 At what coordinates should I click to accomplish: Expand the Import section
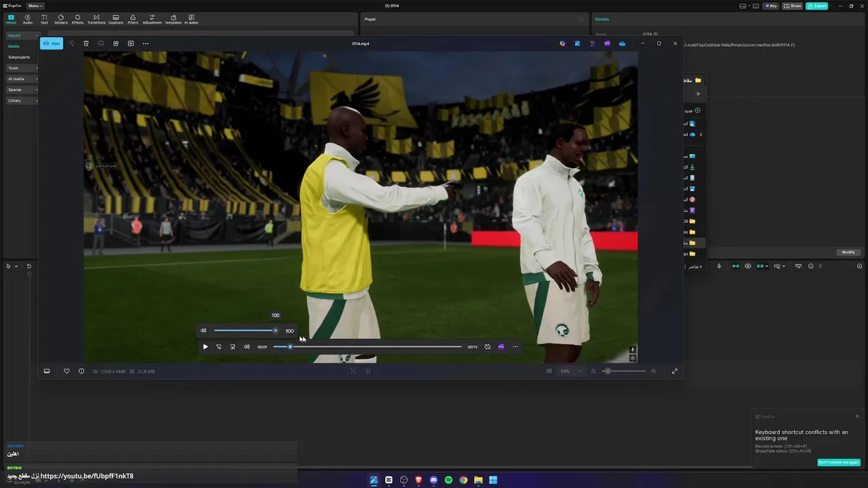(x=22, y=35)
